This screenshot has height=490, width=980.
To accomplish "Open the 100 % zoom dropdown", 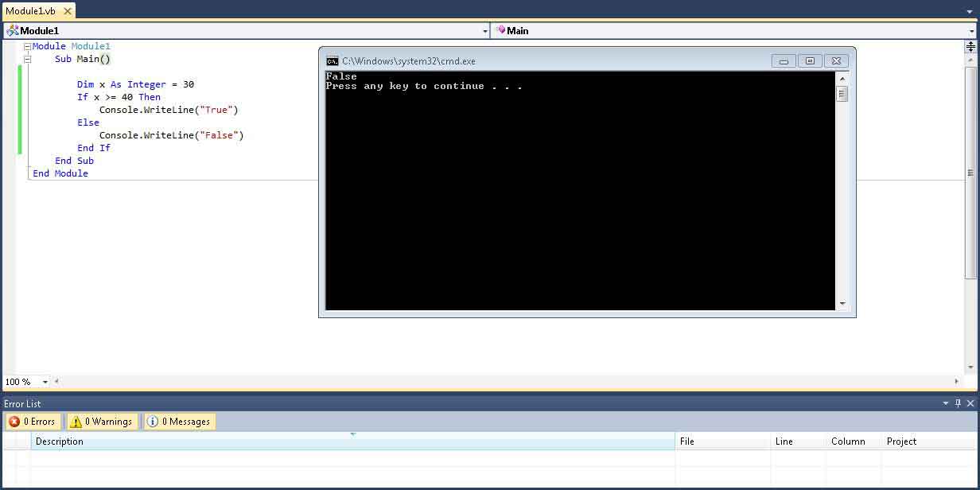I will pos(45,382).
